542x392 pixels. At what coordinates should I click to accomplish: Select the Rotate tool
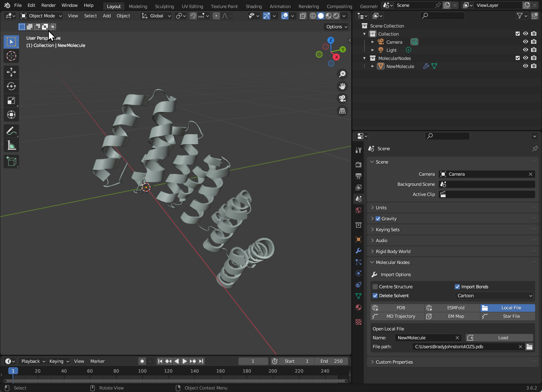pos(11,86)
